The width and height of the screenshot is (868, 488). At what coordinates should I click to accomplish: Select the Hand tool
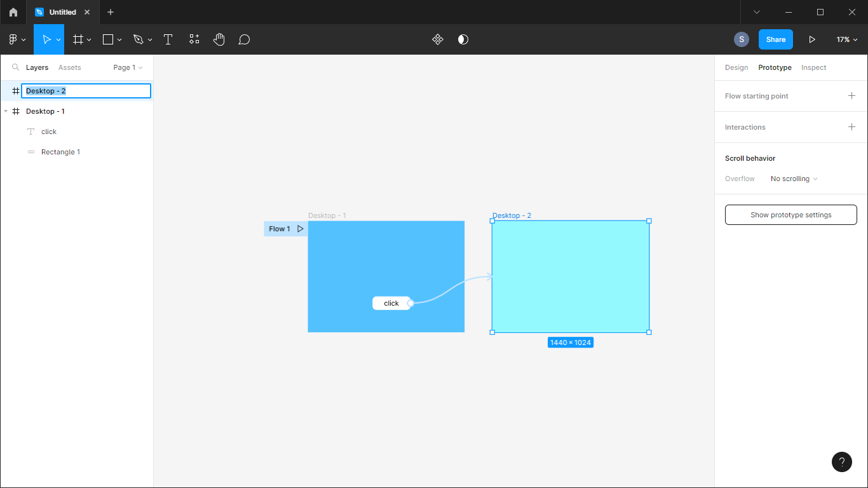(219, 39)
